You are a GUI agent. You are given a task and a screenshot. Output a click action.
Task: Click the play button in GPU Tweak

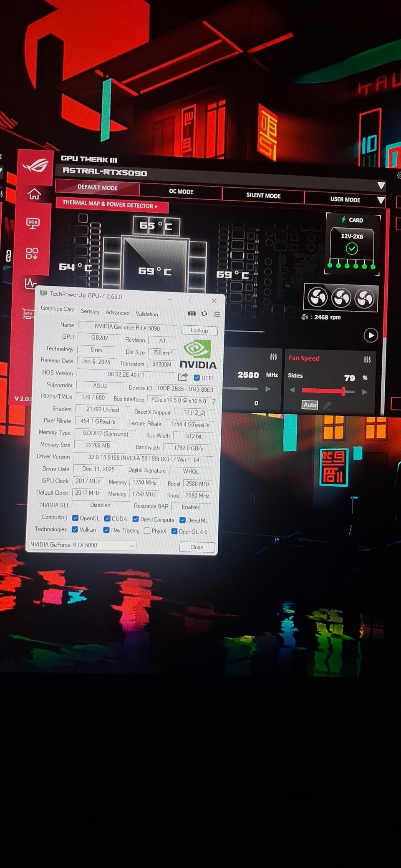coord(371,335)
